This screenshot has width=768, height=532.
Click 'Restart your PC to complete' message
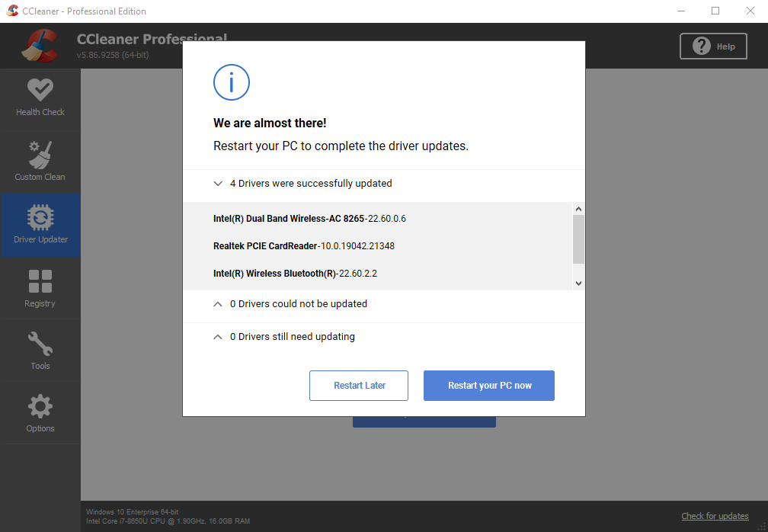[341, 146]
